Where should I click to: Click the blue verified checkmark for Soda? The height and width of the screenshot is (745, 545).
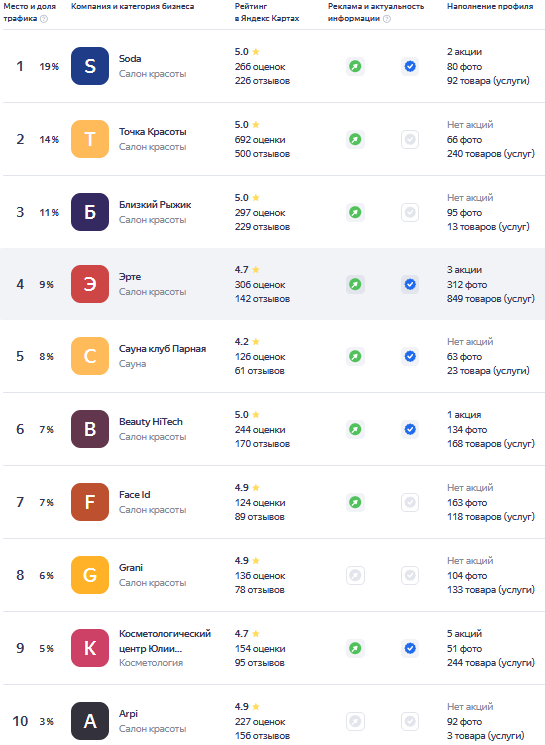(x=410, y=66)
